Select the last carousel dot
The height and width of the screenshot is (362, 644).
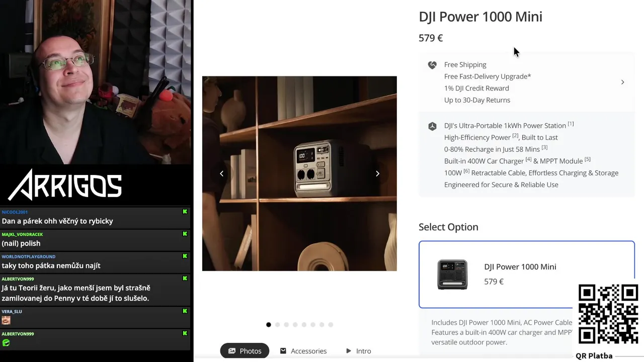(x=331, y=325)
